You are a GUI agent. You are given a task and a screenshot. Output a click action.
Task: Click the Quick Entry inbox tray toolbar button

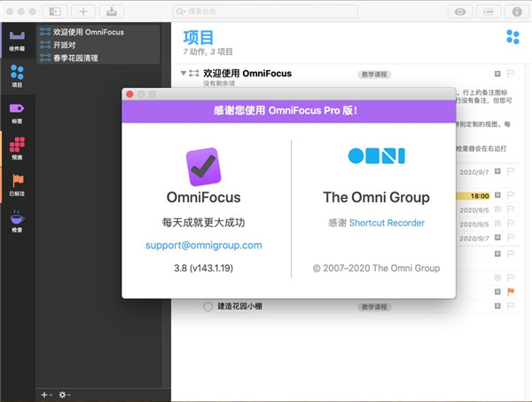pos(112,12)
